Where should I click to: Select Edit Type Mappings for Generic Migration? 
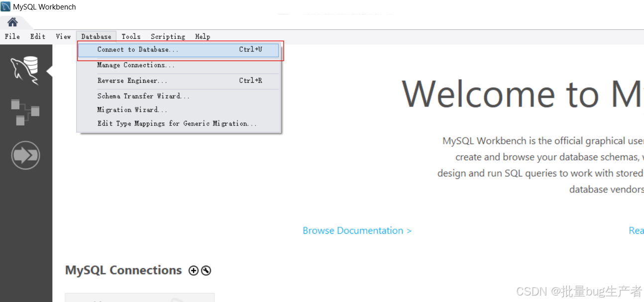[179, 124]
